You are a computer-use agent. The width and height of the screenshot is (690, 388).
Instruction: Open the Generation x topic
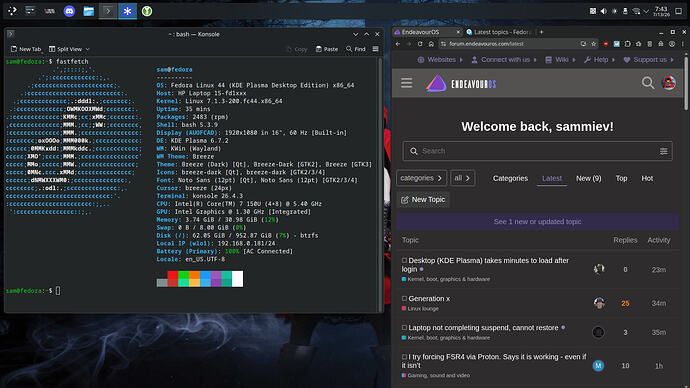tap(429, 298)
